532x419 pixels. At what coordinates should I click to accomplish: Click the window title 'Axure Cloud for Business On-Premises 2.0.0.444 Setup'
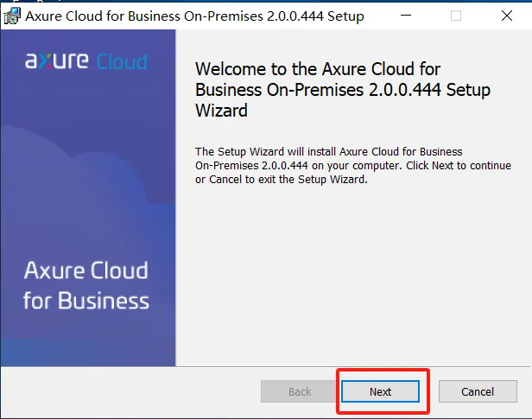195,16
